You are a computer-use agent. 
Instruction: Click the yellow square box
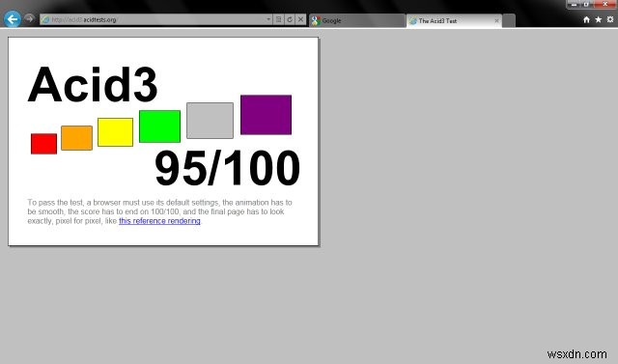116,132
